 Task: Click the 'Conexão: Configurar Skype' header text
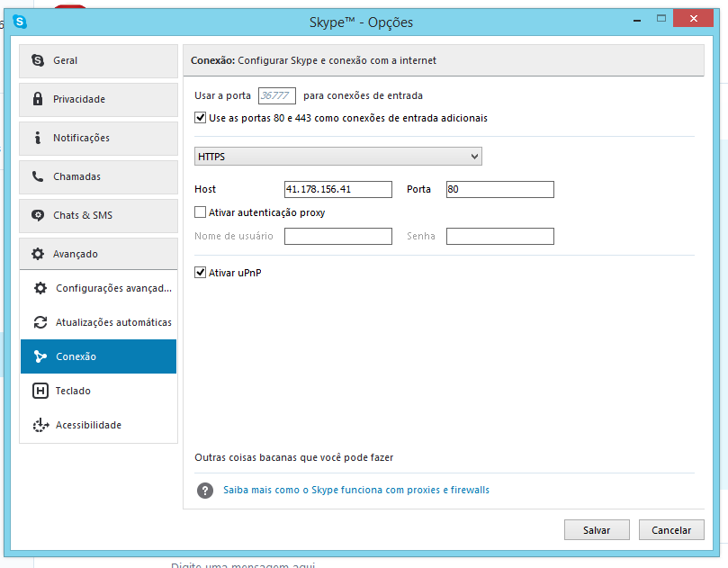point(313,60)
